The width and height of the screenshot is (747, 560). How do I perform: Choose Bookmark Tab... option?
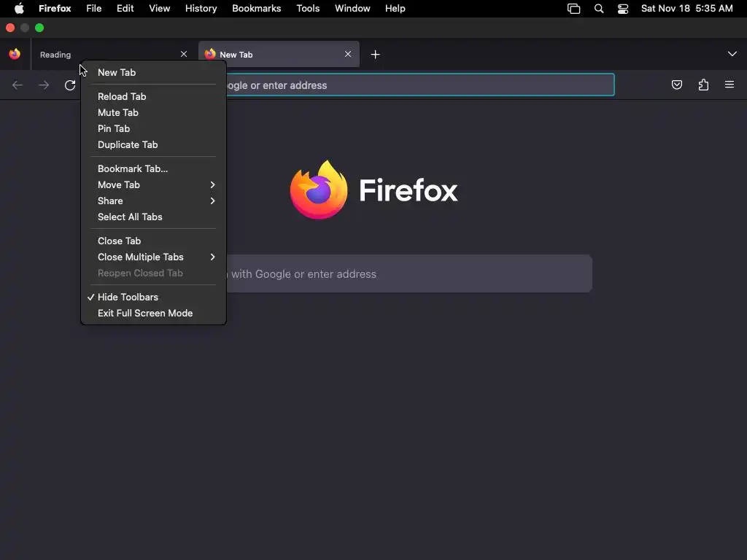point(153,169)
